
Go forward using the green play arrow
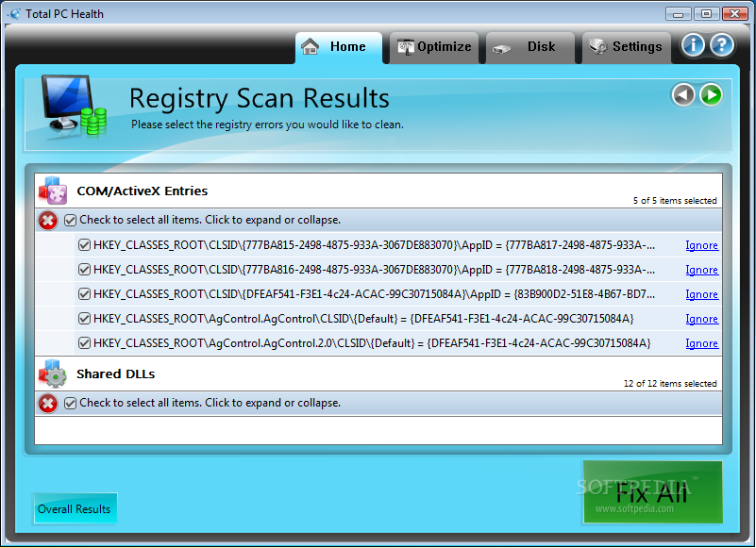click(x=711, y=94)
